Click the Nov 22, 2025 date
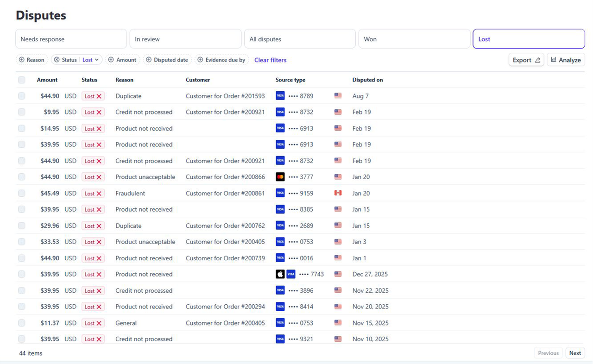This screenshot has height=364, width=593. click(x=370, y=290)
